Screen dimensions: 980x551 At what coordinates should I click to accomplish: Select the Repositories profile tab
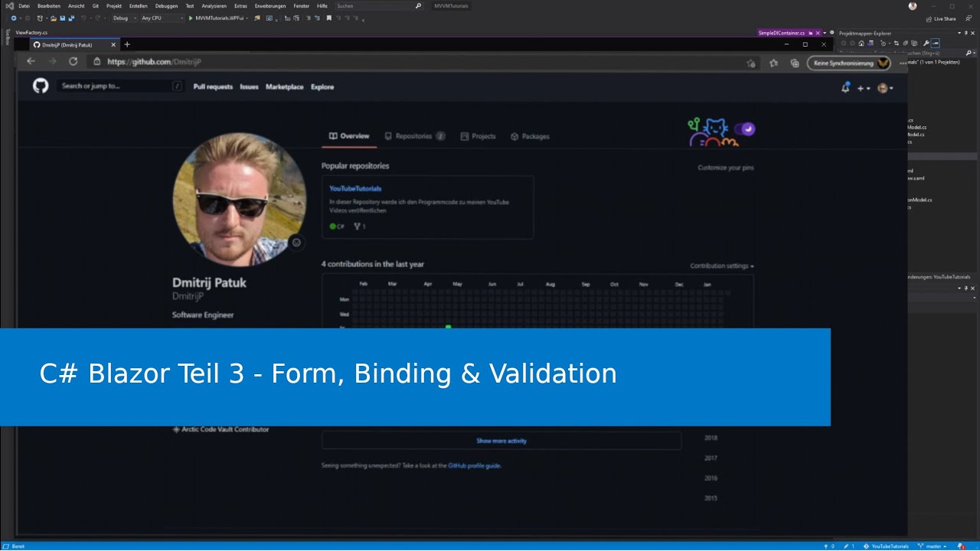[415, 136]
